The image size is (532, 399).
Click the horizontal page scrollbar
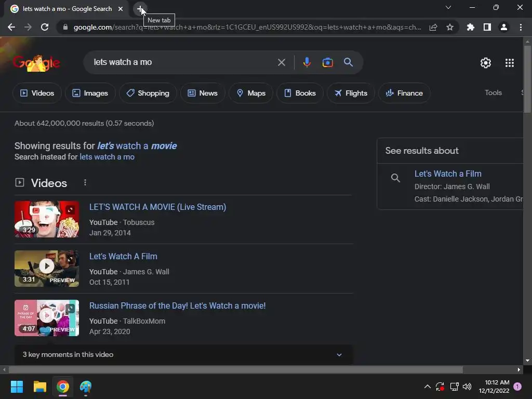[x=235, y=369]
